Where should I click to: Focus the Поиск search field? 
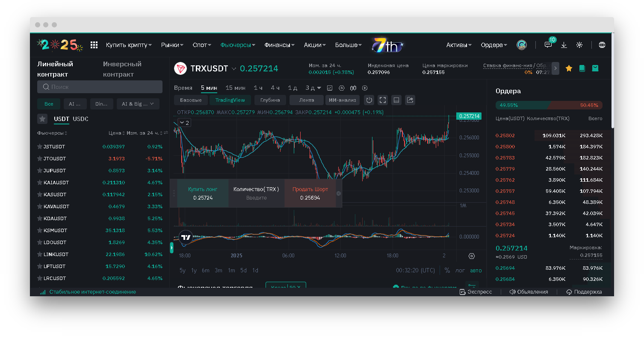coord(100,87)
